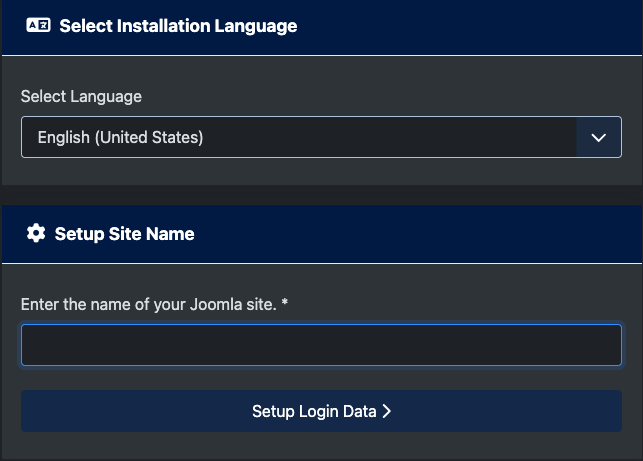Click the 'English (United States)' text in the combo box
Image resolution: width=643 pixels, height=461 pixels.
(x=120, y=137)
